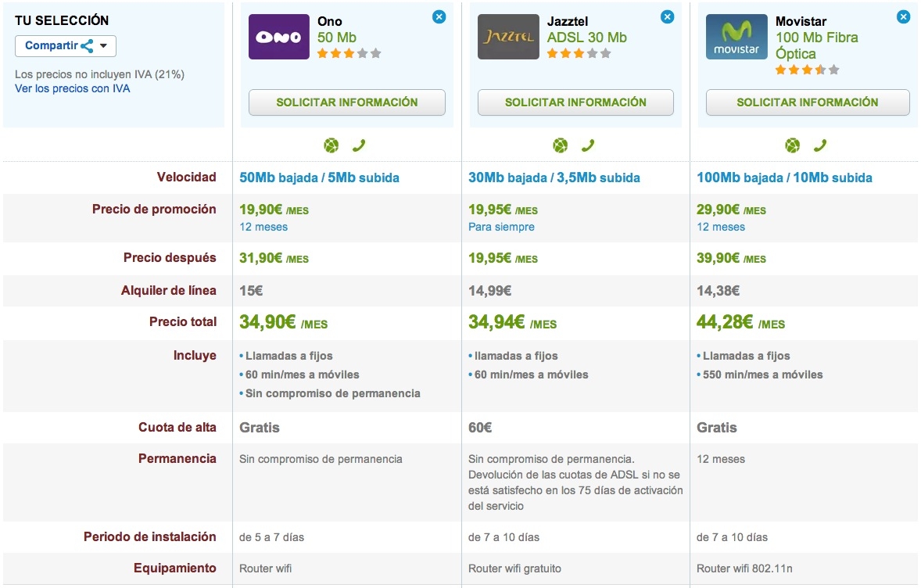Image resolution: width=921 pixels, height=588 pixels.
Task: Select '30Mb bajada / 3,5Mb subida' speed text
Action: click(554, 178)
